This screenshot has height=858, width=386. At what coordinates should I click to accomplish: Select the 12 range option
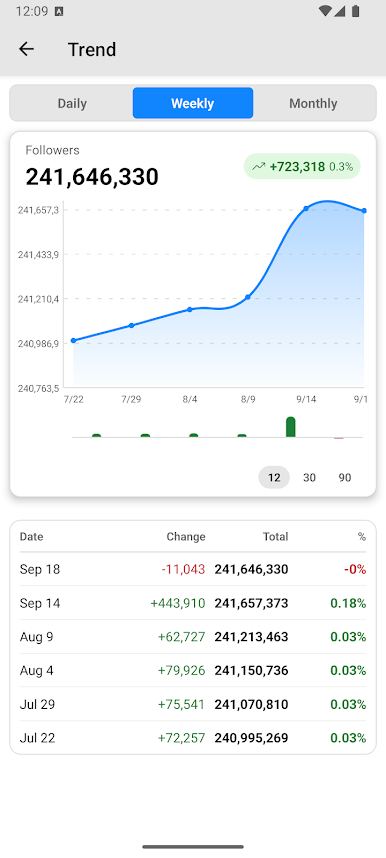pyautogui.click(x=274, y=478)
